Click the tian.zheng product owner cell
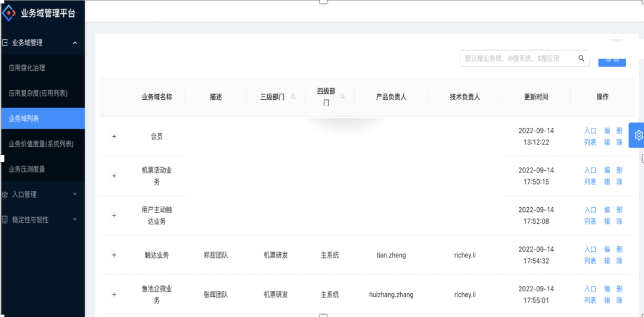This screenshot has height=317, width=644. tap(391, 255)
